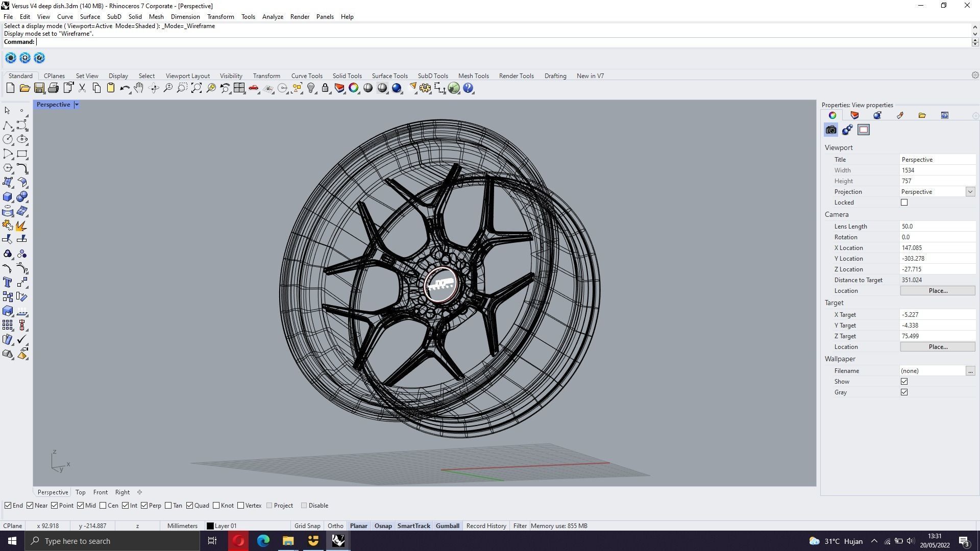Open toolbar options gear at tabs' right end
Screen dimensions: 980x551
(x=975, y=76)
